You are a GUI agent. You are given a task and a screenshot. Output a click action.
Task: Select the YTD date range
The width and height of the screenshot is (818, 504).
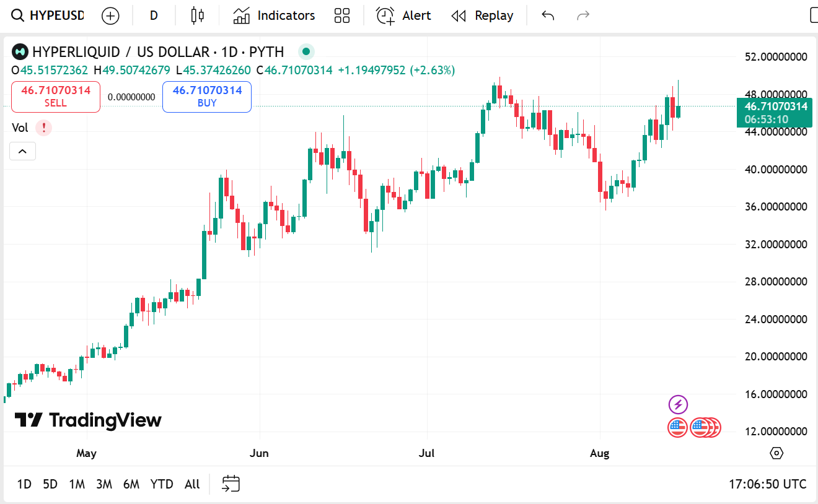point(162,484)
